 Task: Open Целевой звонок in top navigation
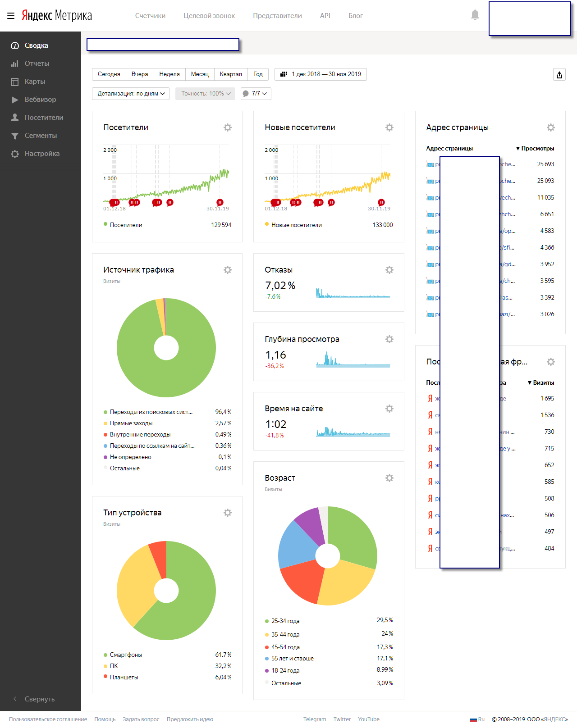(x=209, y=16)
